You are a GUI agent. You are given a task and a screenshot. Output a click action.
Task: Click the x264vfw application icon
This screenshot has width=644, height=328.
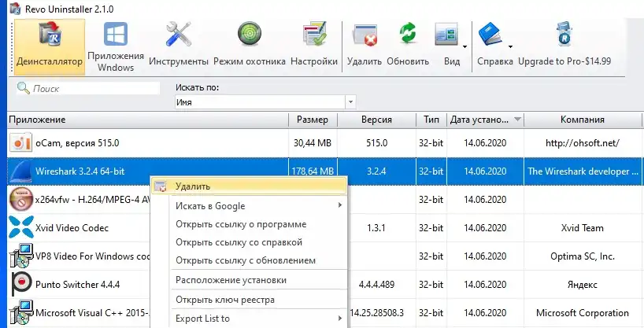click(20, 200)
